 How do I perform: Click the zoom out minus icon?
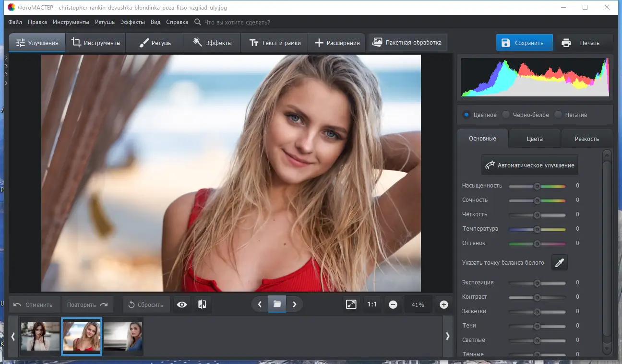click(x=393, y=305)
